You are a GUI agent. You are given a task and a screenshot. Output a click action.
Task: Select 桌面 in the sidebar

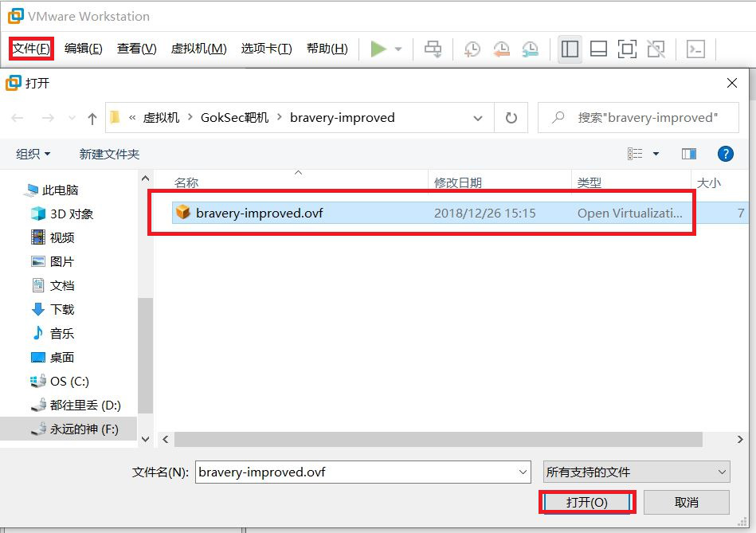(61, 358)
